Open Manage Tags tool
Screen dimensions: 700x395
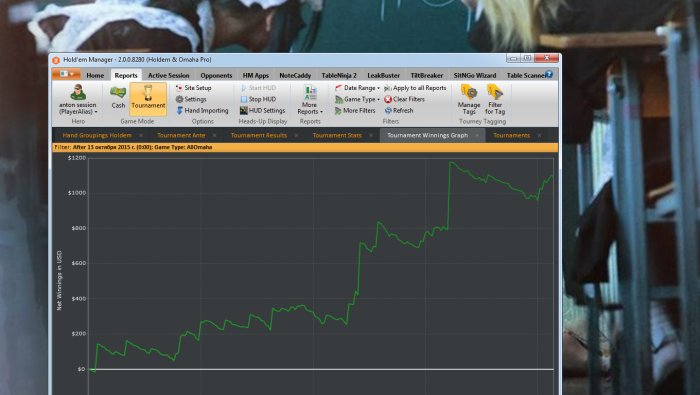point(469,99)
